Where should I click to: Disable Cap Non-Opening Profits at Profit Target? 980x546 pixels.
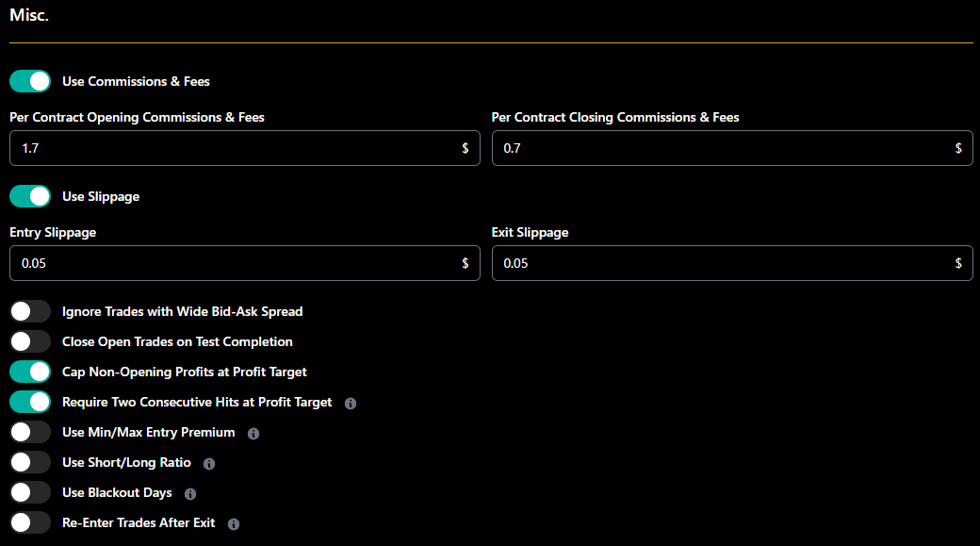point(30,372)
